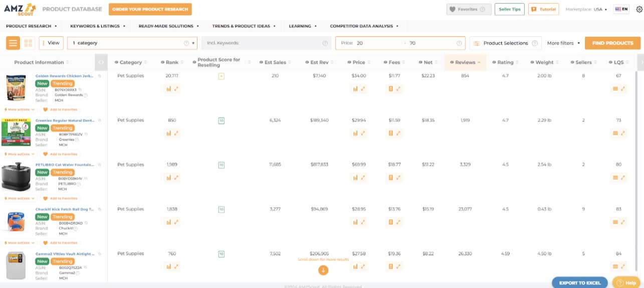Hide the Est Sales column via eye icon
644x288 pixels.
pos(261,62)
